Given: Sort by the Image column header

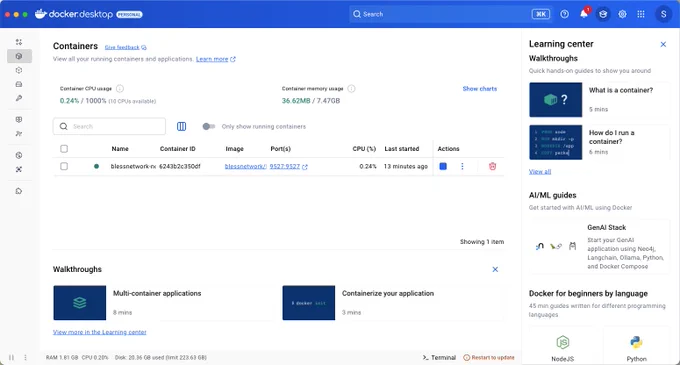Looking at the screenshot, I should tap(235, 149).
